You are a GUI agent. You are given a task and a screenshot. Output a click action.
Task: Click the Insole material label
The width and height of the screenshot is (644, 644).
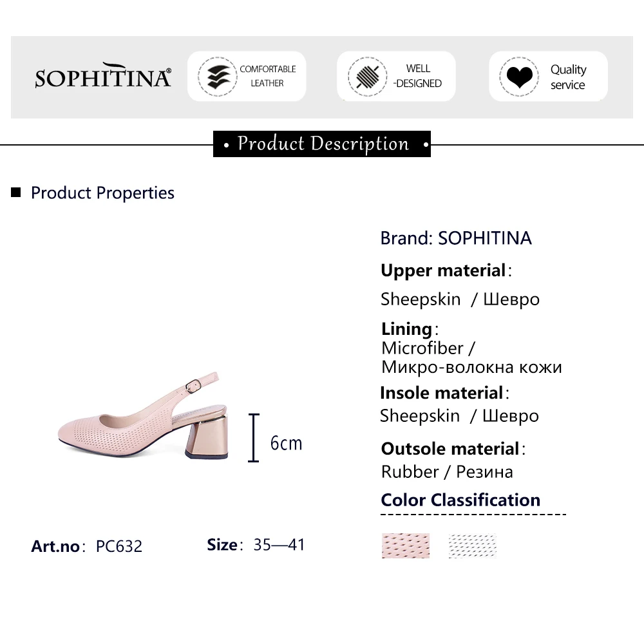point(441,393)
